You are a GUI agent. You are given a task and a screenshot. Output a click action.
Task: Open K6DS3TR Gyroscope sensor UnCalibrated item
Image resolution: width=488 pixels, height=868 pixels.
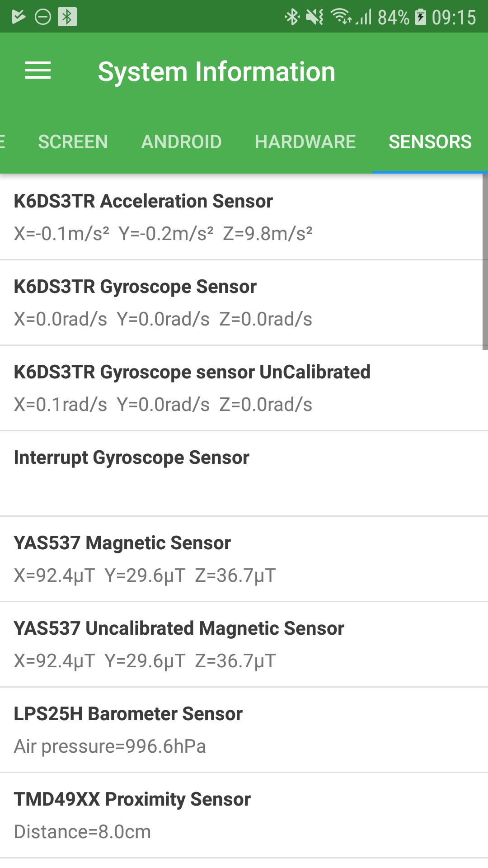pyautogui.click(x=239, y=388)
